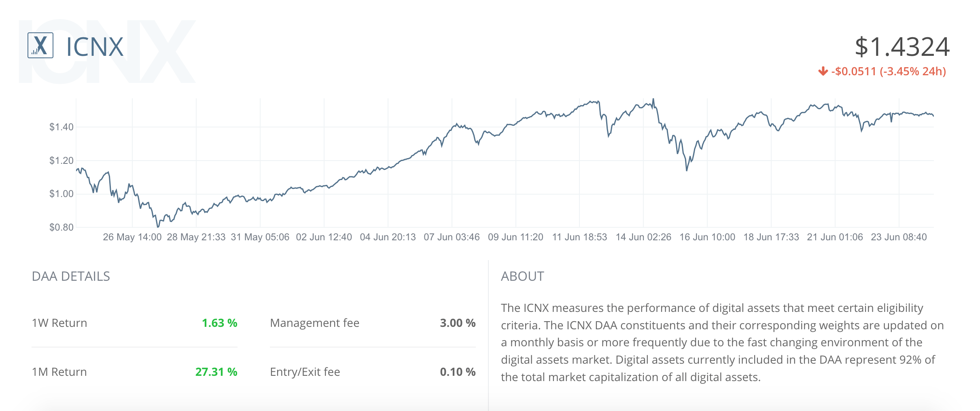980x411 pixels.
Task: Click the ABOUT heading
Action: [522, 276]
